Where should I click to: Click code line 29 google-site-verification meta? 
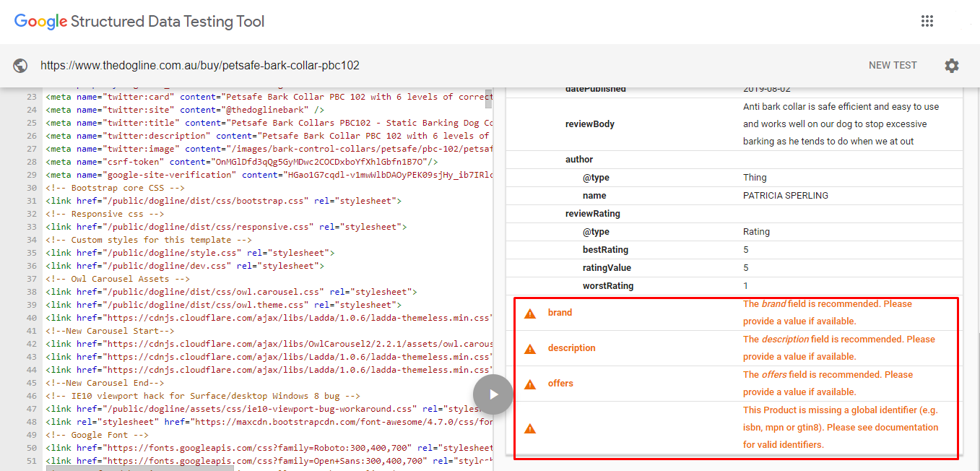pyautogui.click(x=269, y=175)
